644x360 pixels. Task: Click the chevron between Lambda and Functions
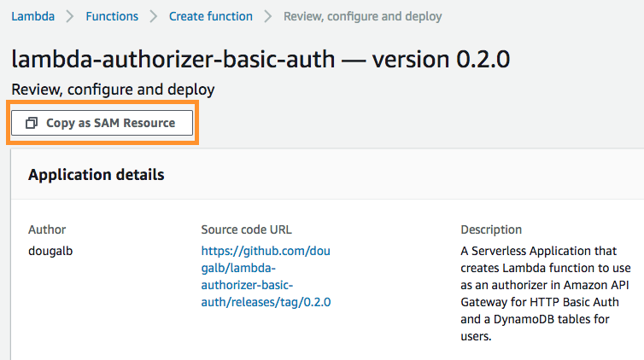click(x=67, y=16)
